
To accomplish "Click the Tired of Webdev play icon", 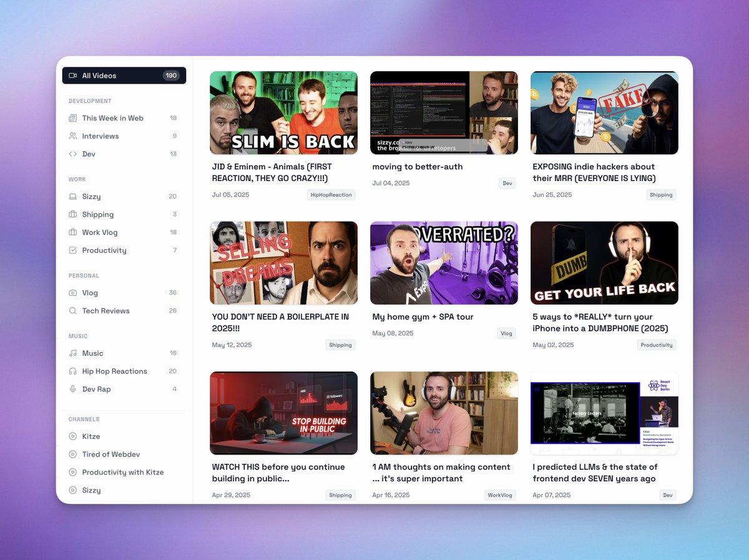I will (x=73, y=454).
